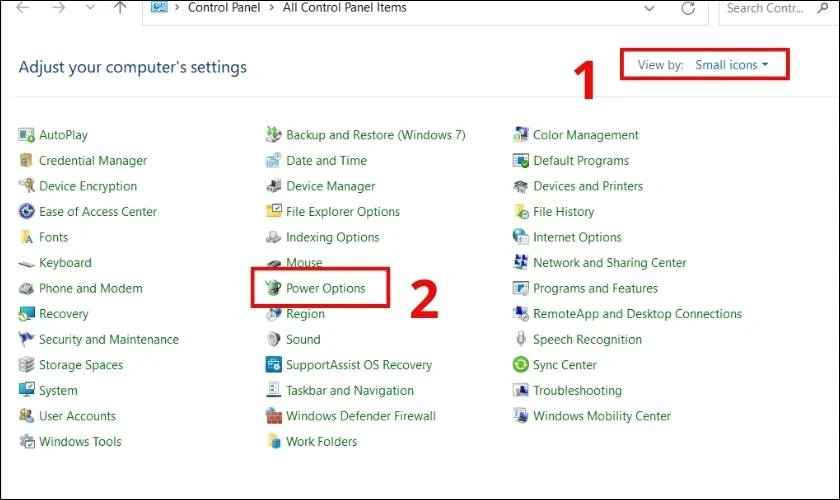
Task: Click the Windows Tools gear icon
Action: point(27,441)
